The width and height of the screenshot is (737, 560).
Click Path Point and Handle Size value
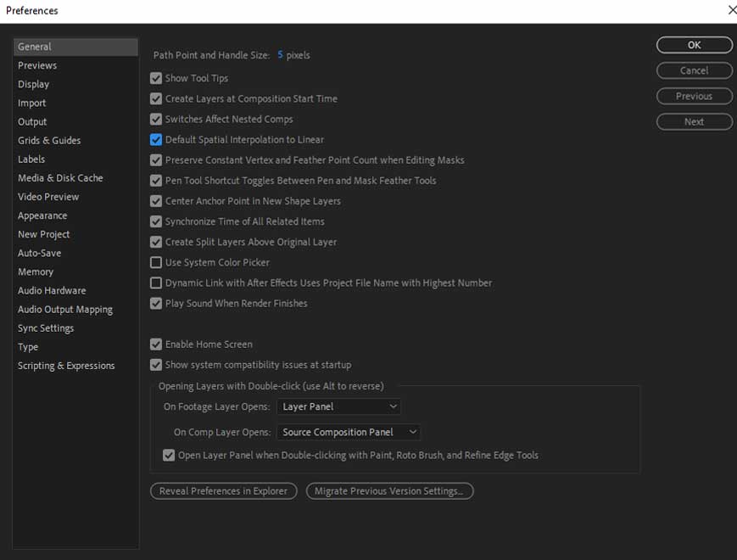pyautogui.click(x=280, y=55)
